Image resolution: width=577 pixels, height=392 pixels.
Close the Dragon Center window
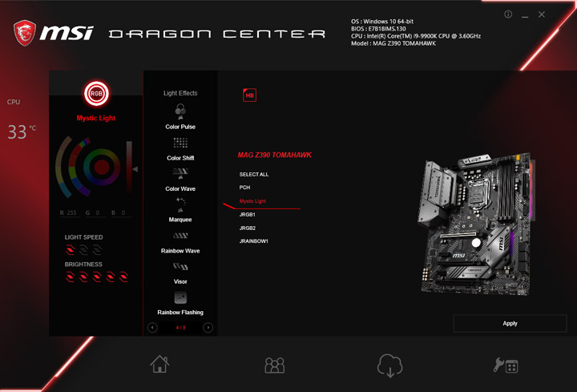coord(542,14)
